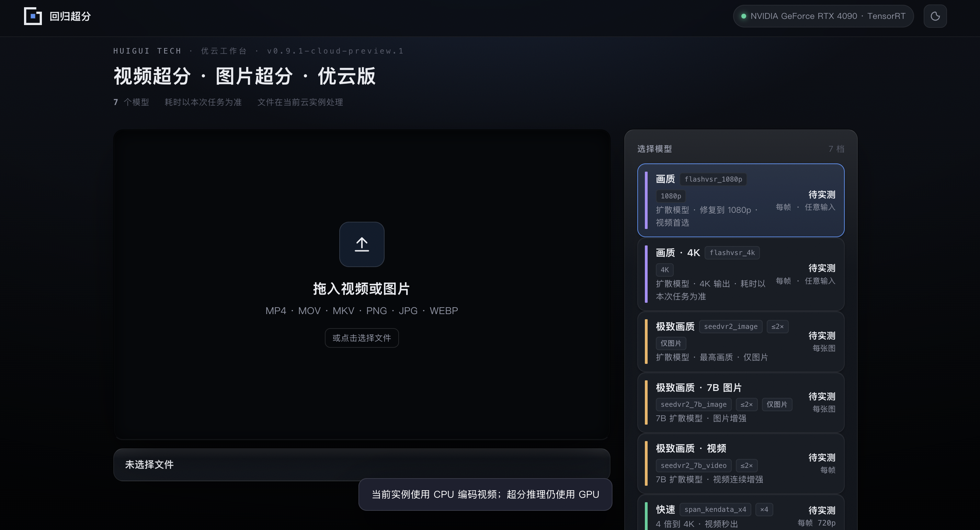Select the 极致画质 · 7B 图片 model
Screen dimensions: 980x530
click(741, 403)
